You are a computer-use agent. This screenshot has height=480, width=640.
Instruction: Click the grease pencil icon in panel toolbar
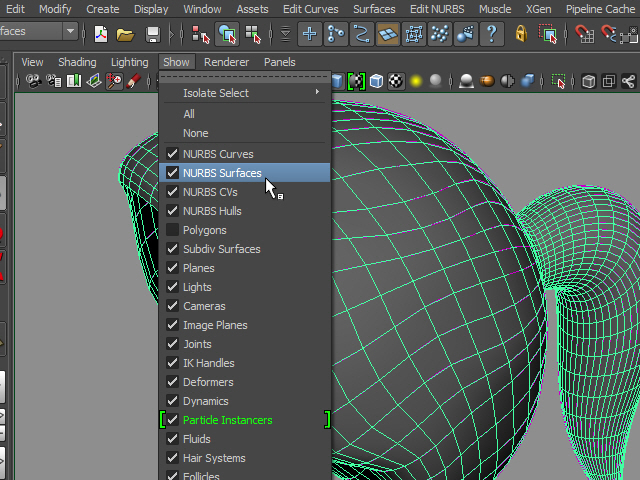pos(133,81)
